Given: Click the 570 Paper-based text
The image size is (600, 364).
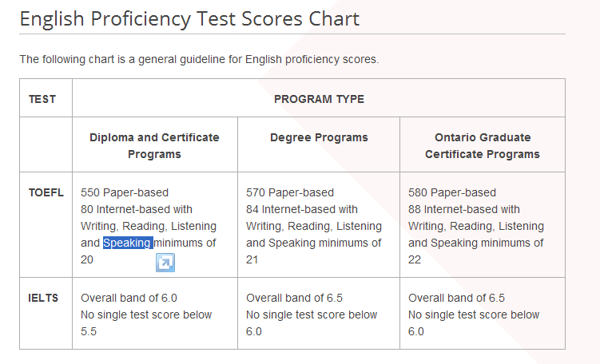Looking at the screenshot, I should tap(290, 192).
